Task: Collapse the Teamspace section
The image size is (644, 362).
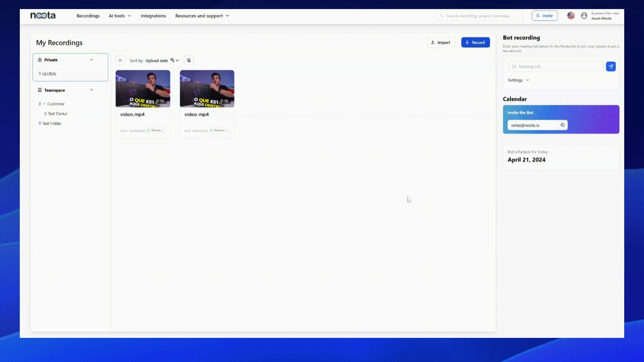Action: point(91,90)
